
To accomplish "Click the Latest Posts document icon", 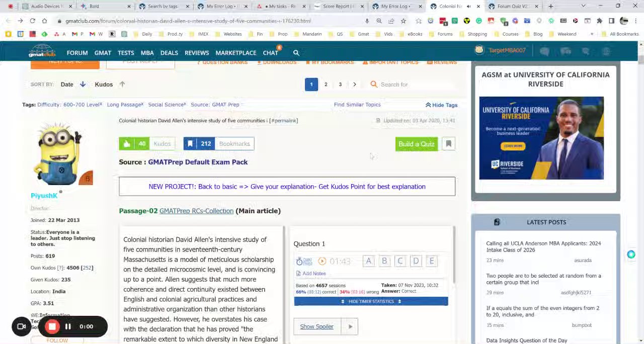I will click(497, 222).
